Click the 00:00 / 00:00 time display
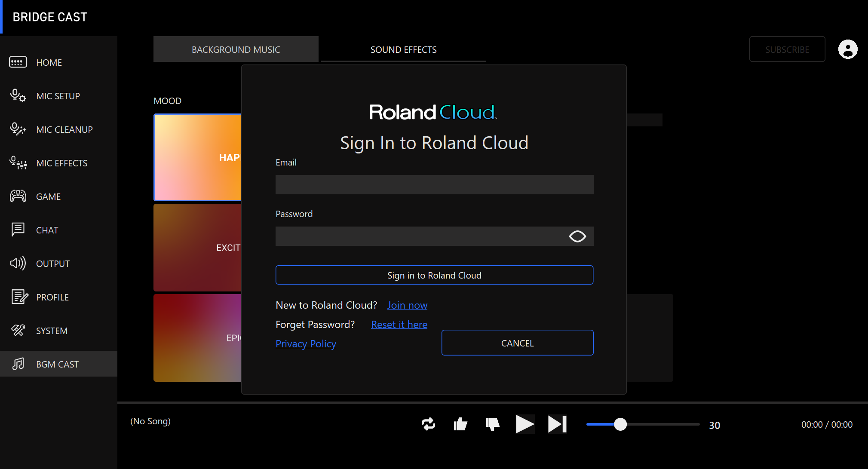 (x=827, y=424)
